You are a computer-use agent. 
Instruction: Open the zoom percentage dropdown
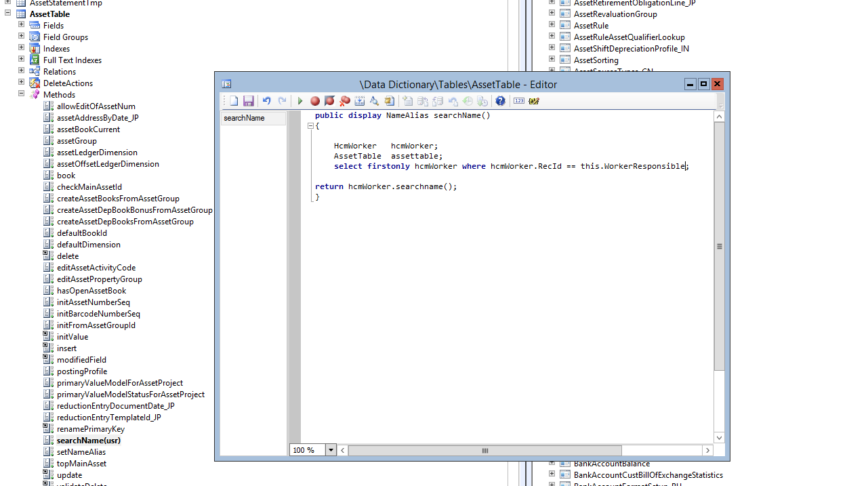(x=330, y=449)
